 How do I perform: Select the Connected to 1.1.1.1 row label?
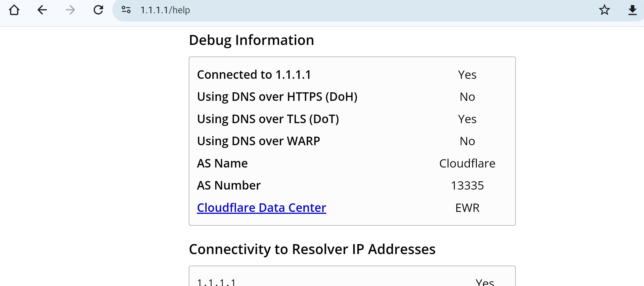tap(254, 75)
